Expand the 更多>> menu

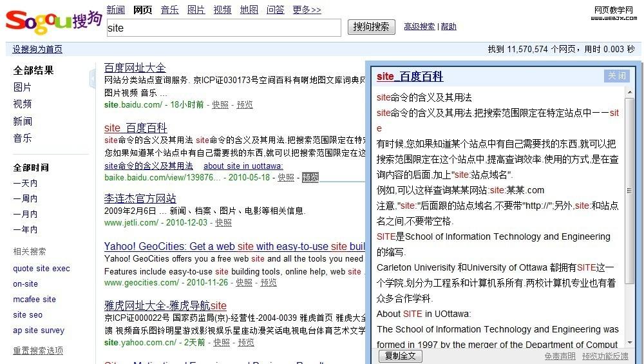coord(307,10)
